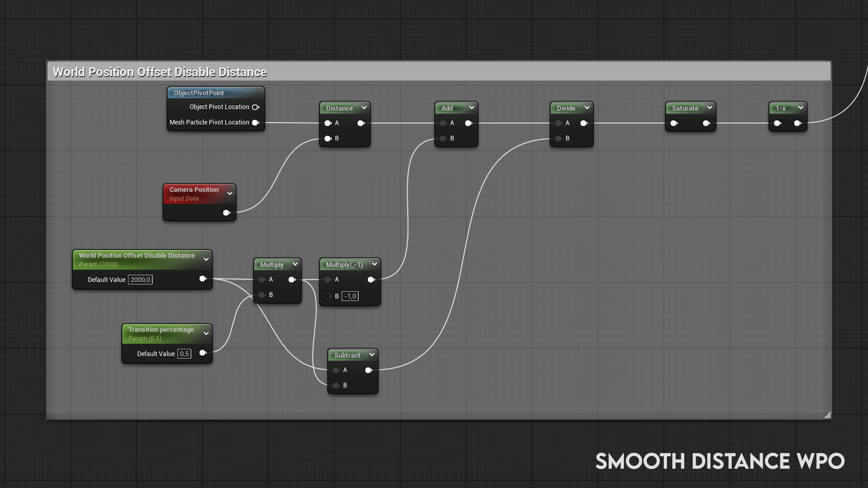This screenshot has height=488, width=868.
Task: Click the Transition percentage output pin
Action: [x=203, y=353]
